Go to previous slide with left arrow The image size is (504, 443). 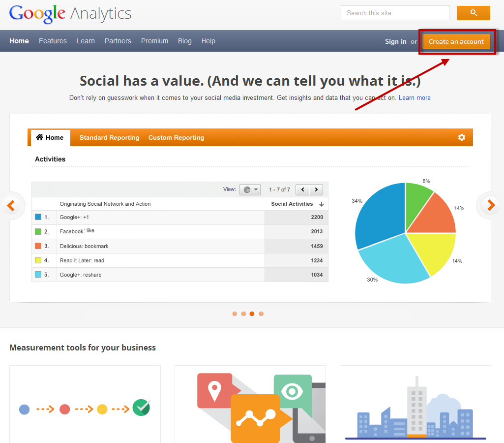coord(11,205)
